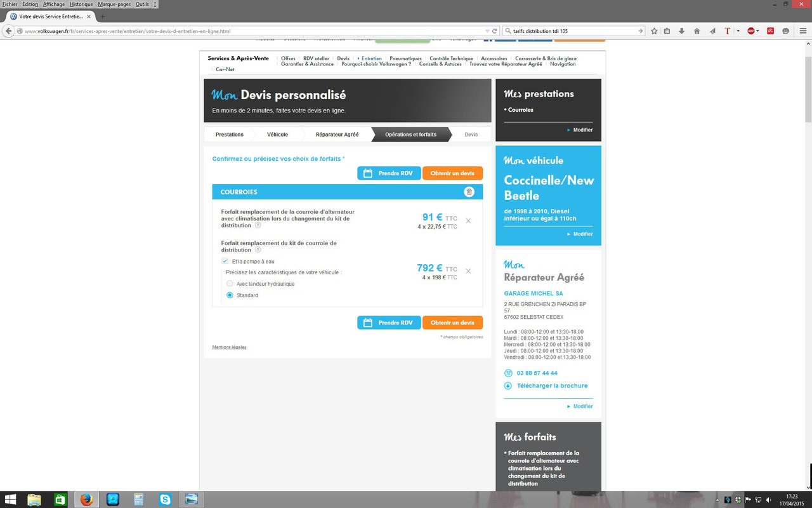Select 'Avec tendeur hydraulique' radio option
This screenshot has width=812, height=508.
(x=230, y=284)
